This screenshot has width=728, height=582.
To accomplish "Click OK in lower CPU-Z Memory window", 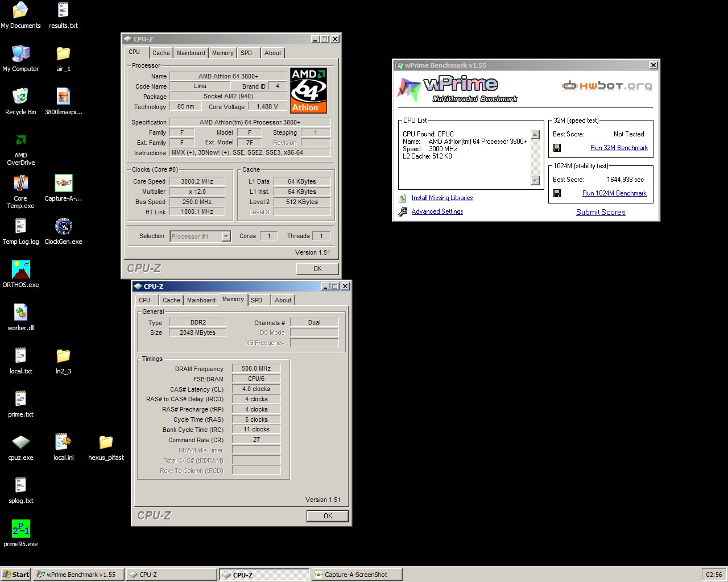I will coord(328,516).
